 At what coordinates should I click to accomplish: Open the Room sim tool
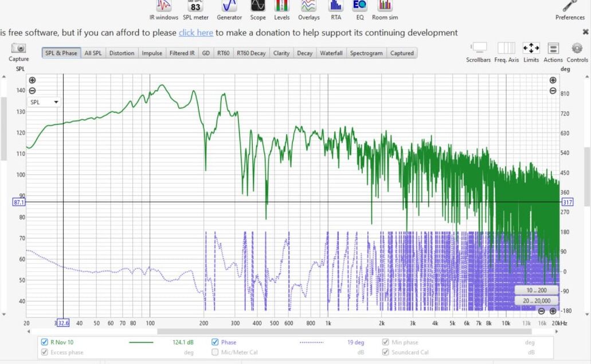385,7
